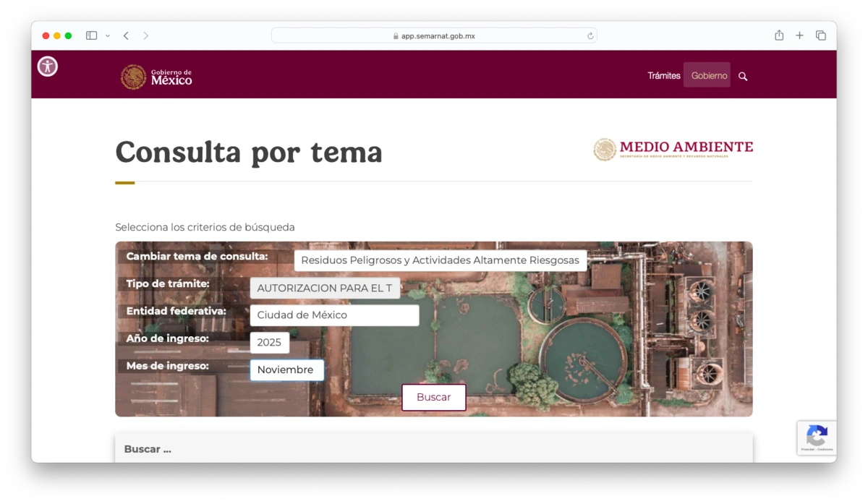This screenshot has width=868, height=504.
Task: Click the Medio Ambiente secretariat logo
Action: 672,148
